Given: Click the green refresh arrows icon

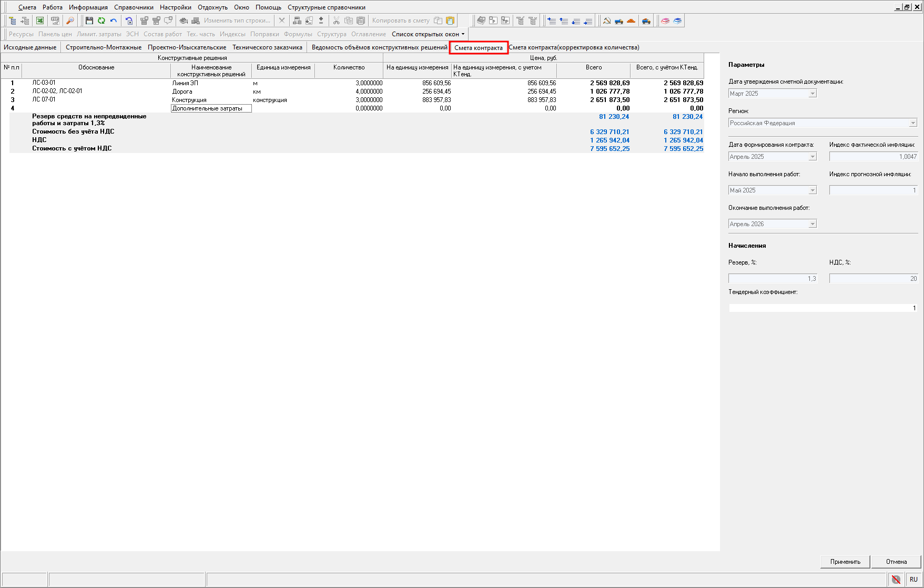Looking at the screenshot, I should coord(101,21).
